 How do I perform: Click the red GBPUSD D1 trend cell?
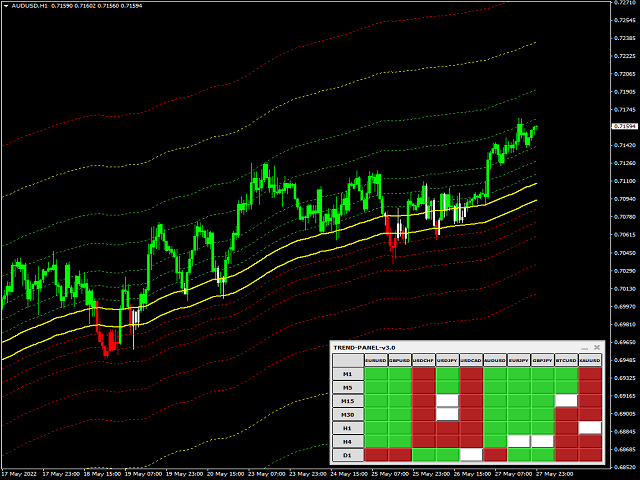tap(400, 455)
